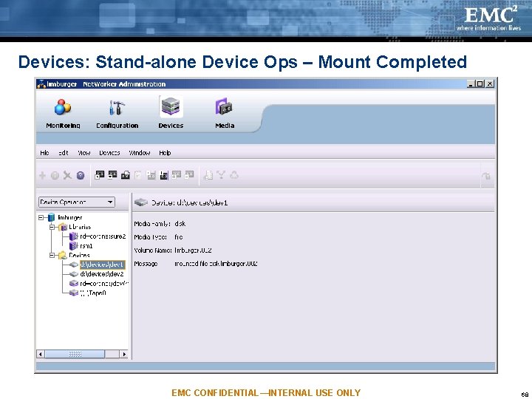Switch to the Media view
The width and height of the screenshot is (532, 399).
point(225,114)
